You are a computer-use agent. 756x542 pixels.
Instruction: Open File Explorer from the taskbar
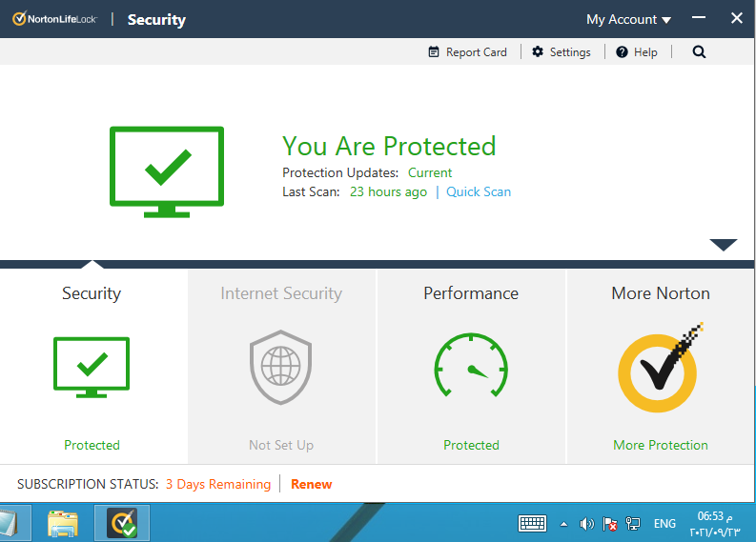[x=64, y=524]
